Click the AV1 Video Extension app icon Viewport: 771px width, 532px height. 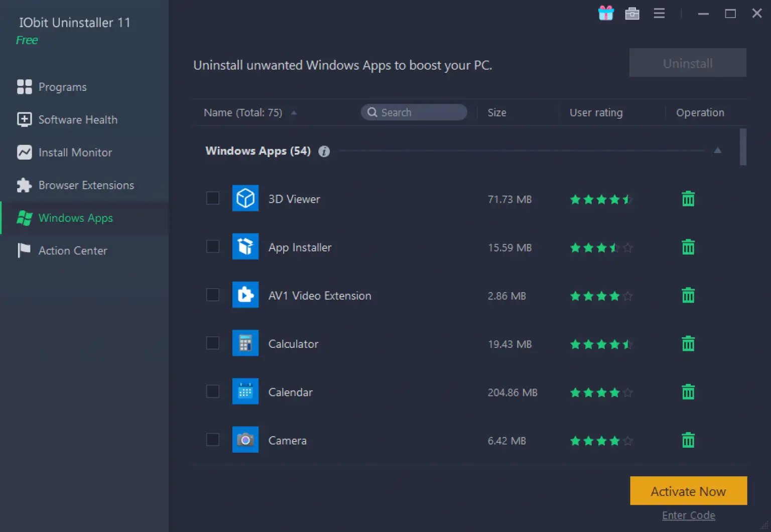(245, 295)
